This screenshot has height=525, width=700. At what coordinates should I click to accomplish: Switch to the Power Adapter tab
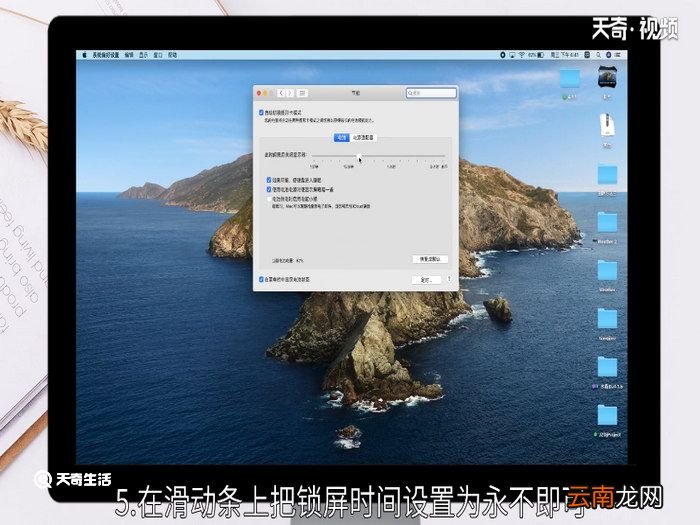[x=363, y=138]
